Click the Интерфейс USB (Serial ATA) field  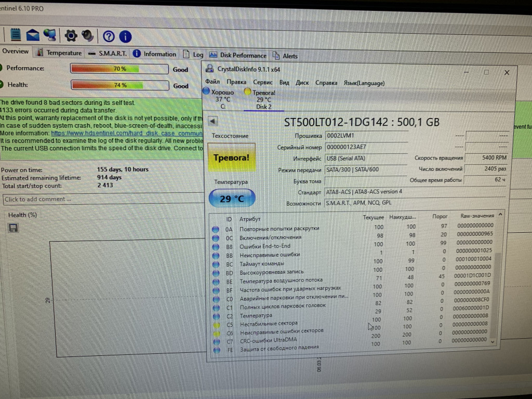(366, 158)
